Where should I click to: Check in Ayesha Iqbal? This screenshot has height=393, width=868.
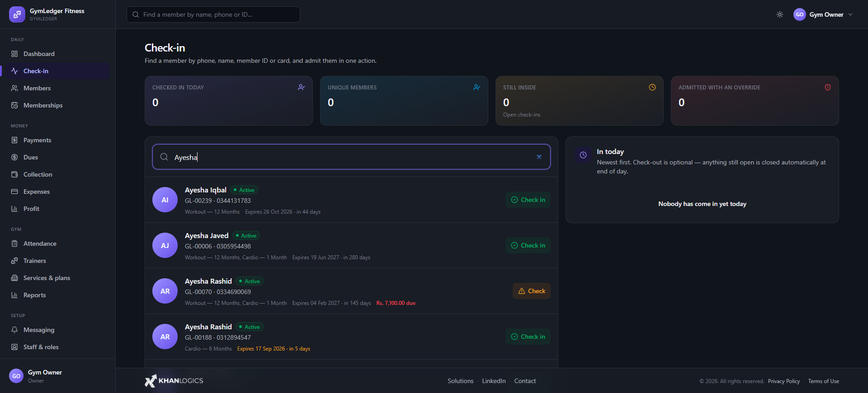click(528, 200)
